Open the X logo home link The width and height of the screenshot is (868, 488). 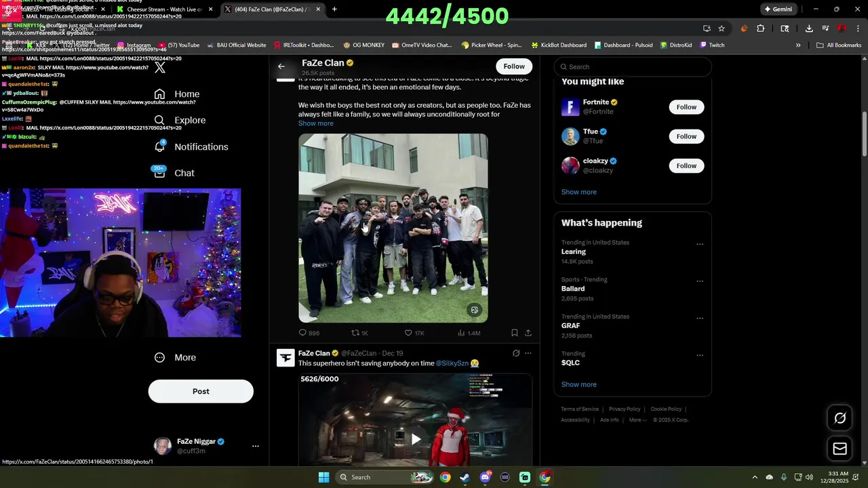click(160, 67)
